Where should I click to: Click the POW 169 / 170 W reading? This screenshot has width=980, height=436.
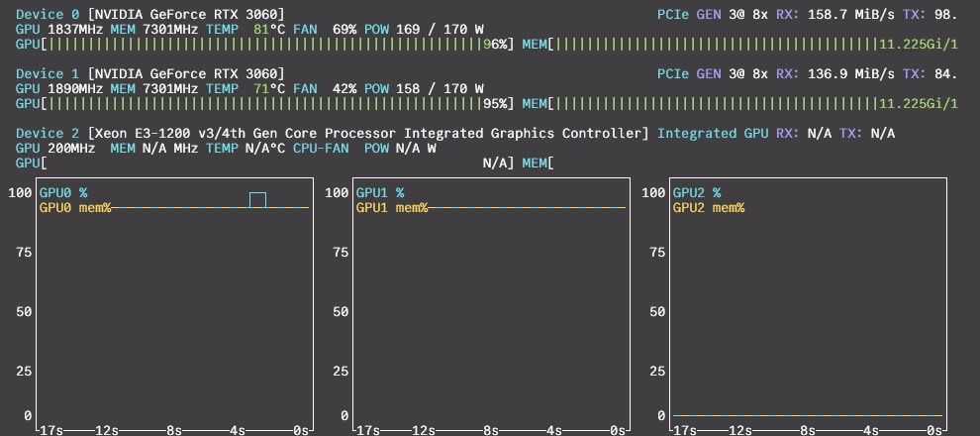point(424,29)
